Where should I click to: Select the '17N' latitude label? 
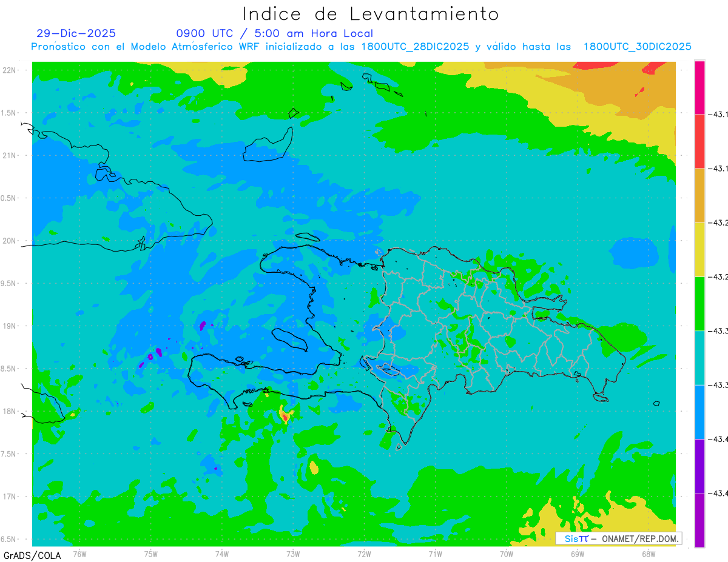coord(10,497)
